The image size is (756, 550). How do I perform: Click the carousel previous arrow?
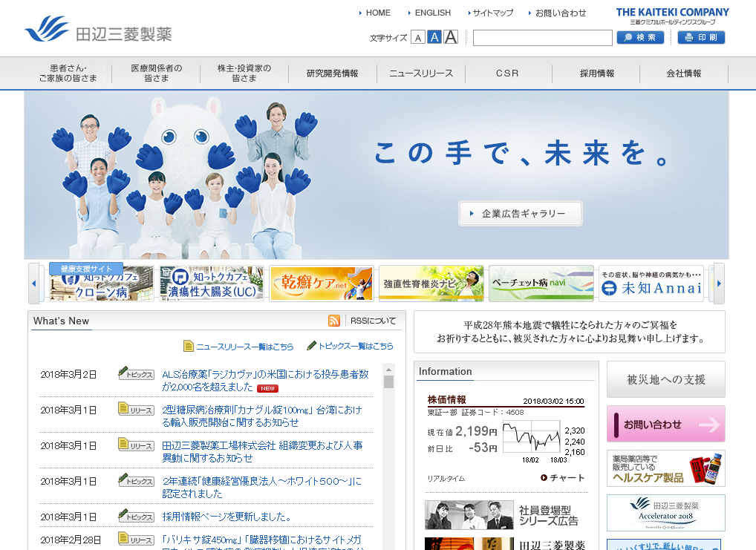tap(33, 284)
